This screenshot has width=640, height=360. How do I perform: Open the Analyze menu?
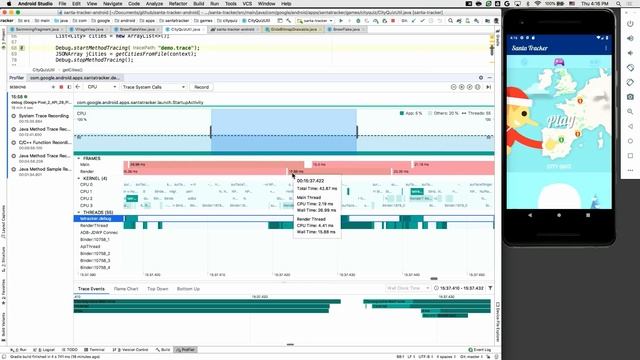point(154,4)
